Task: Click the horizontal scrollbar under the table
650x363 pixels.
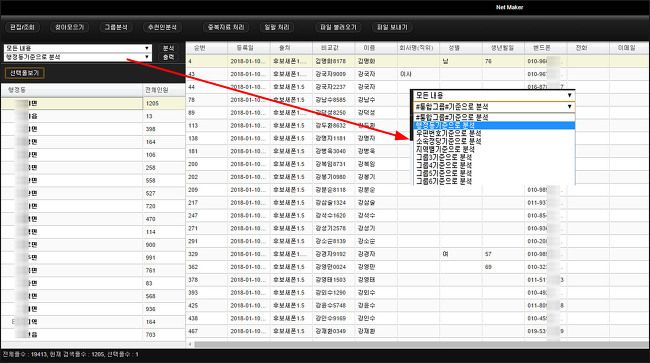Action: pyautogui.click(x=421, y=344)
